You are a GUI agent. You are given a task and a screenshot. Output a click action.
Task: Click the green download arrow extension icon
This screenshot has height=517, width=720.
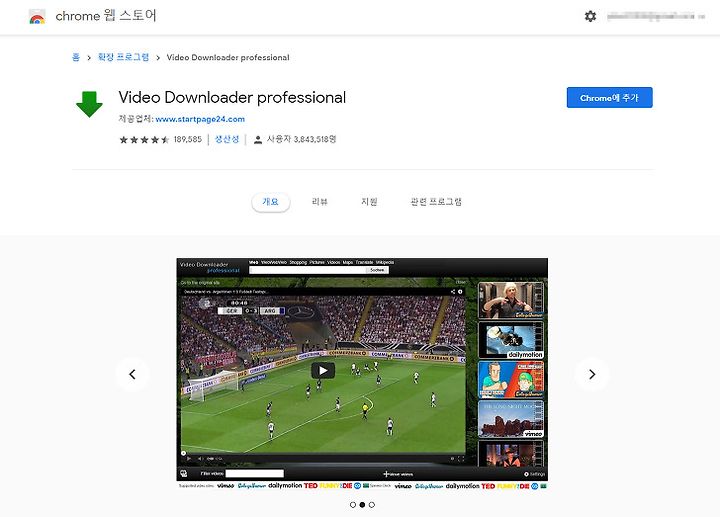click(x=89, y=104)
